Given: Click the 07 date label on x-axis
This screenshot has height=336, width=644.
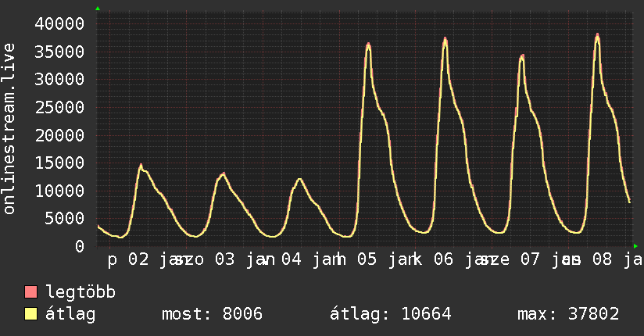Looking at the screenshot, I should [530, 259].
